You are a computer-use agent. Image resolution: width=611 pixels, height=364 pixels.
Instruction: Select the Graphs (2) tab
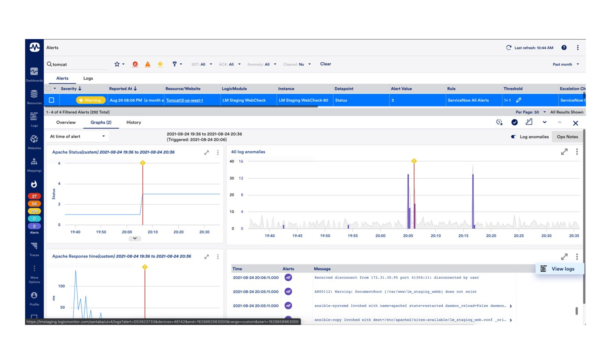point(101,122)
